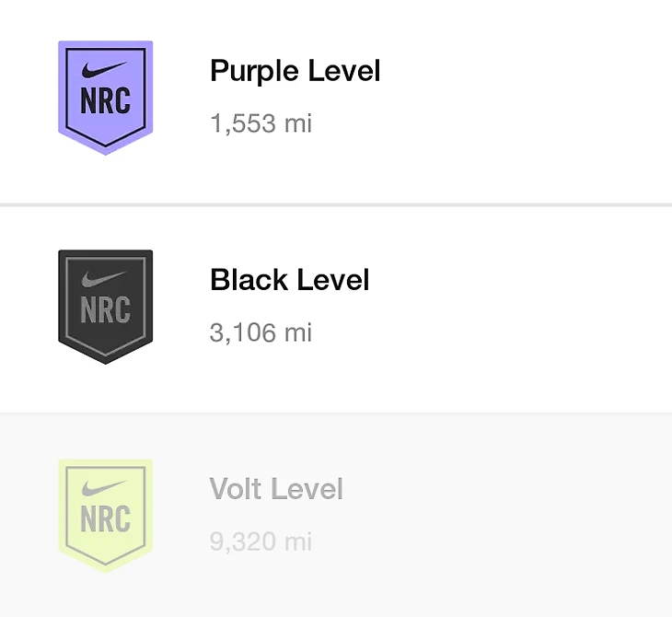Image resolution: width=672 pixels, height=617 pixels.
Task: Tap the purple NRC badge icon
Action: click(x=105, y=97)
